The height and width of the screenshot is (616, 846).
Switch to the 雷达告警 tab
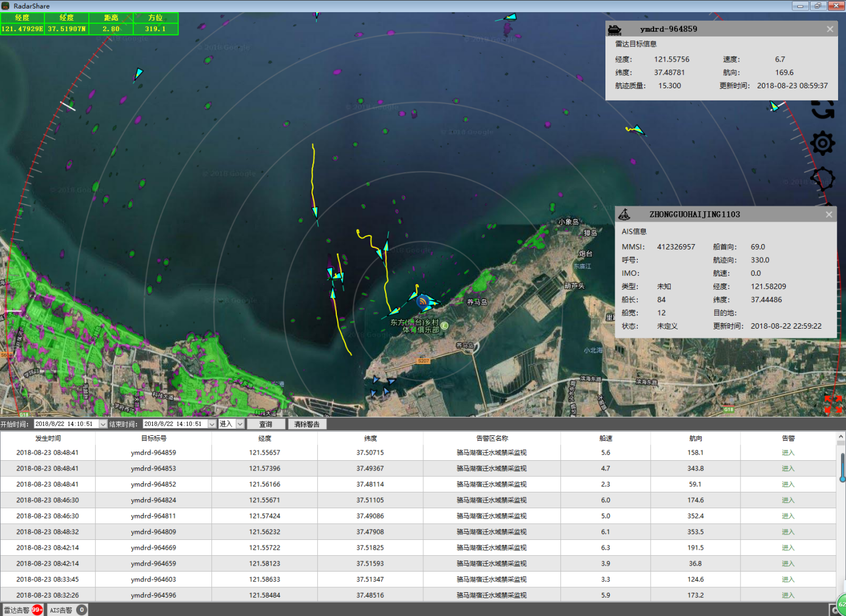(x=17, y=610)
